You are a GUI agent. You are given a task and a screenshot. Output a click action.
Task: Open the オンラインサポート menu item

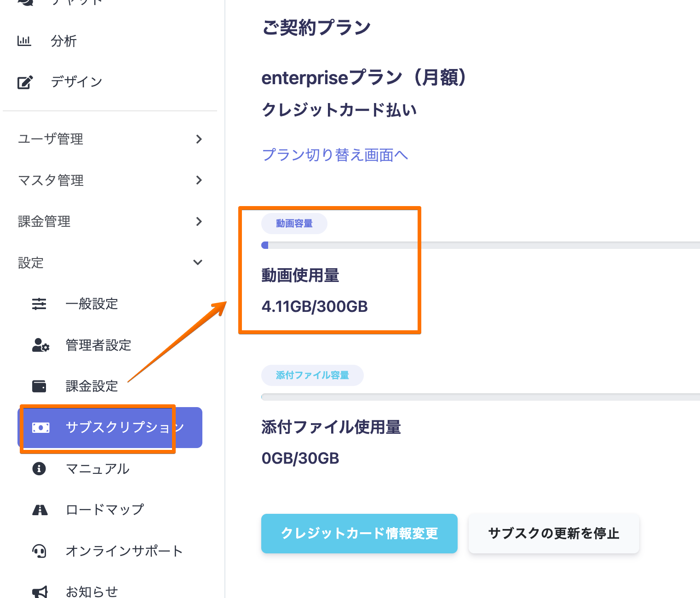(x=124, y=551)
